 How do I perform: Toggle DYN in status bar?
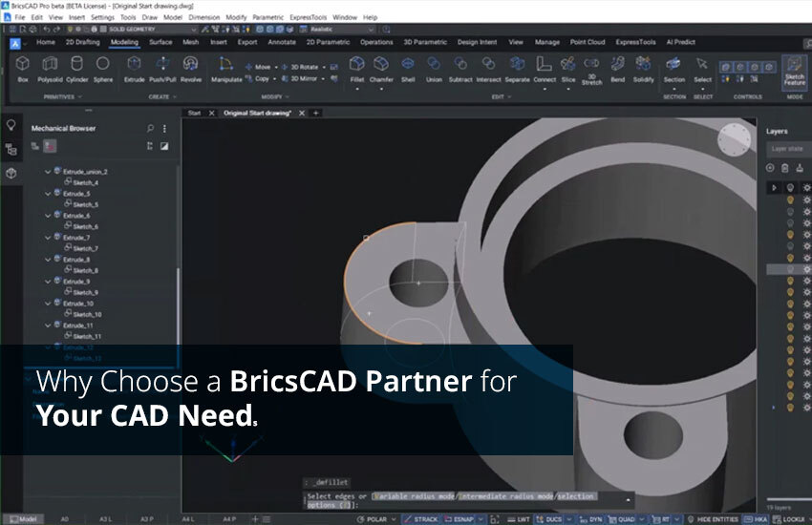[591, 519]
